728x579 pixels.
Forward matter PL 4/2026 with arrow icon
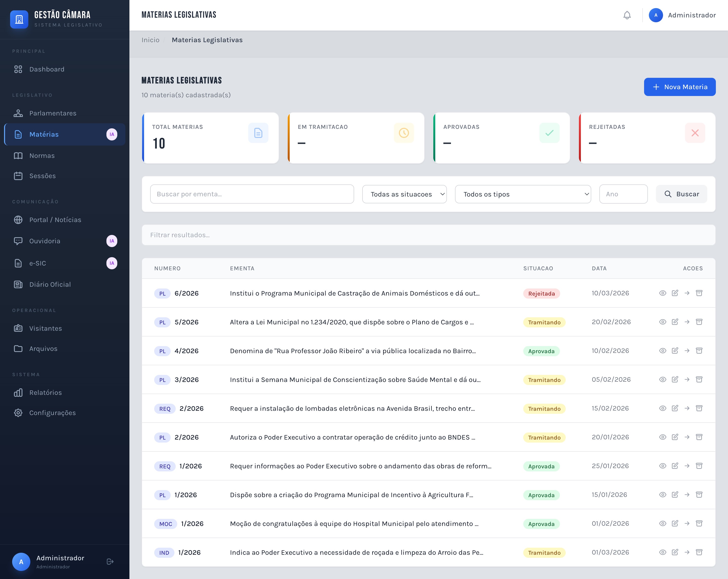pos(687,351)
